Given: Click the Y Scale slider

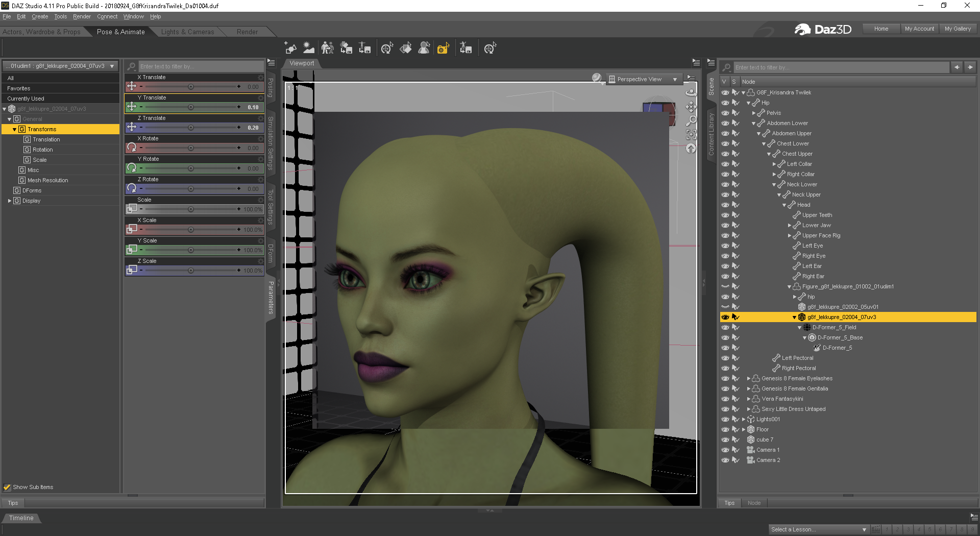Looking at the screenshot, I should click(x=190, y=250).
